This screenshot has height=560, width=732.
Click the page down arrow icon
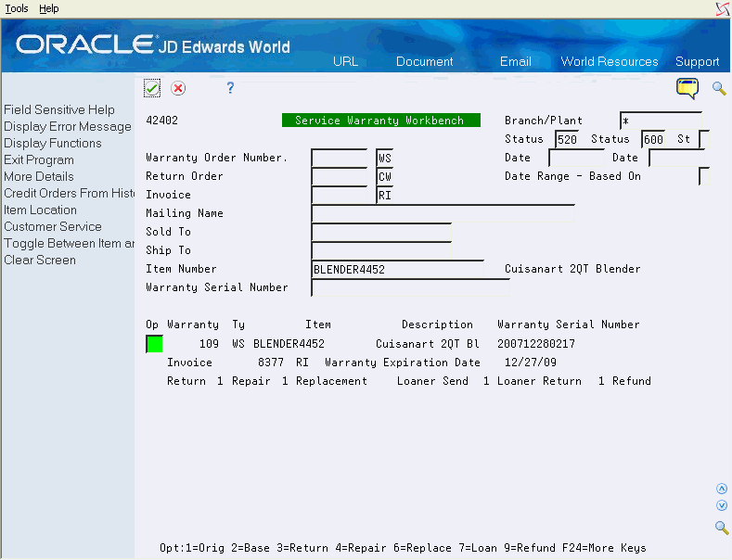click(722, 505)
